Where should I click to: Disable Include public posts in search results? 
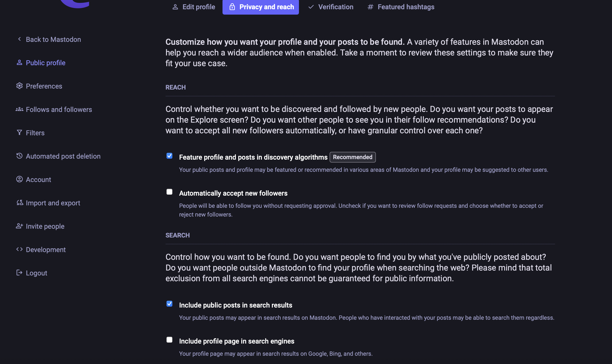(x=169, y=304)
